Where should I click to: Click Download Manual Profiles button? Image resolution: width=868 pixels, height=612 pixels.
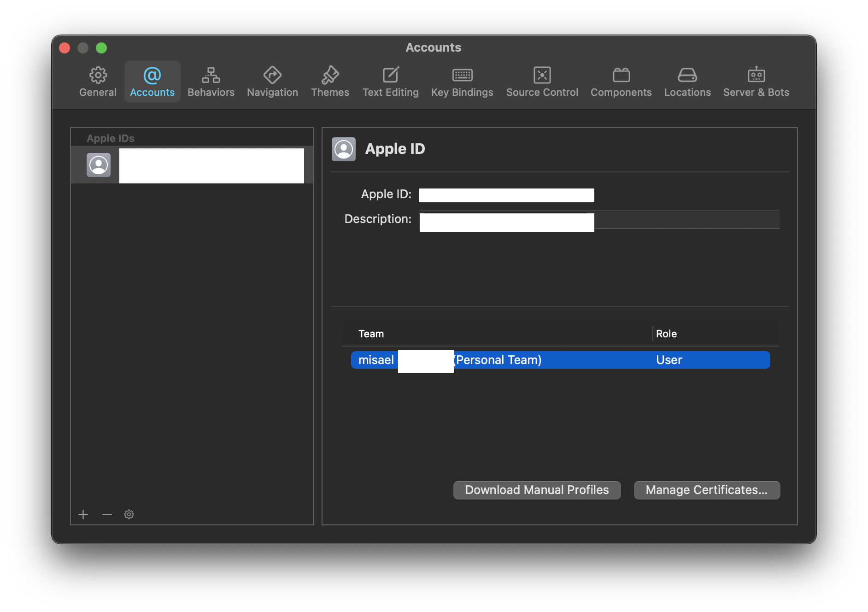(x=537, y=490)
